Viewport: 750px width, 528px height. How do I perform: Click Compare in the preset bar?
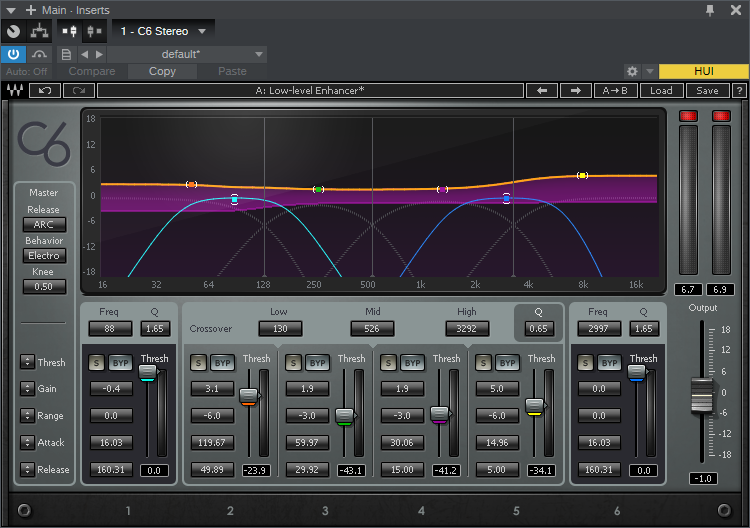pos(92,71)
